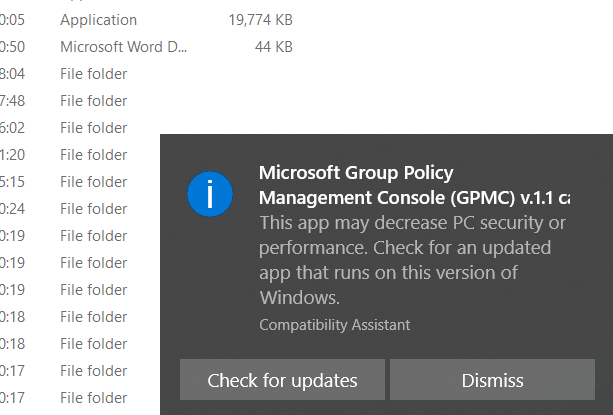
Task: Select the File folder row timed 7:48
Action: (64, 101)
